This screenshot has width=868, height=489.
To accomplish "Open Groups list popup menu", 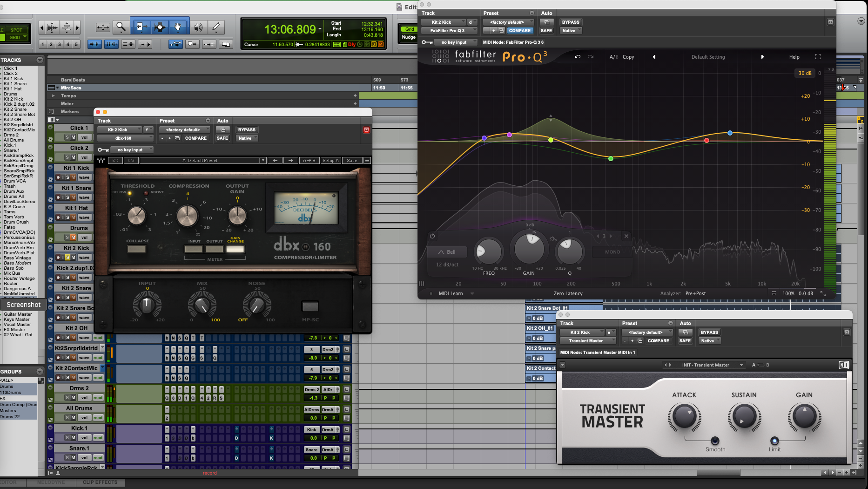I will click(x=40, y=372).
